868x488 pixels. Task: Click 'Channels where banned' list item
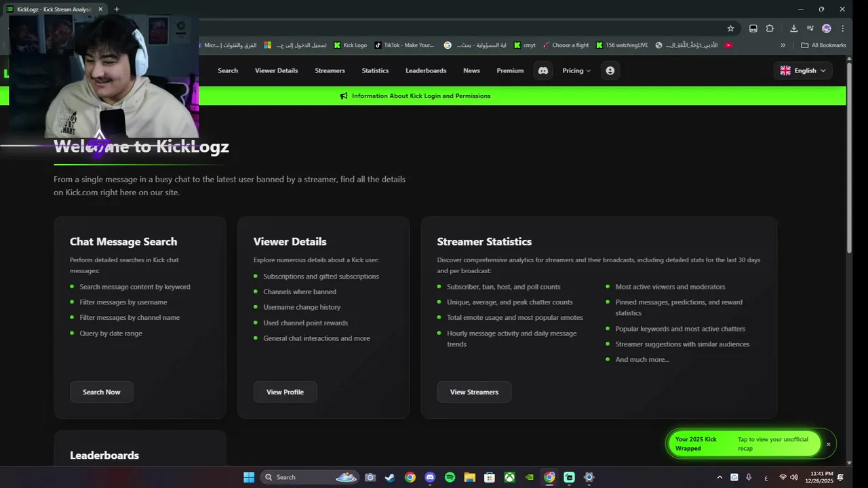tap(300, 291)
